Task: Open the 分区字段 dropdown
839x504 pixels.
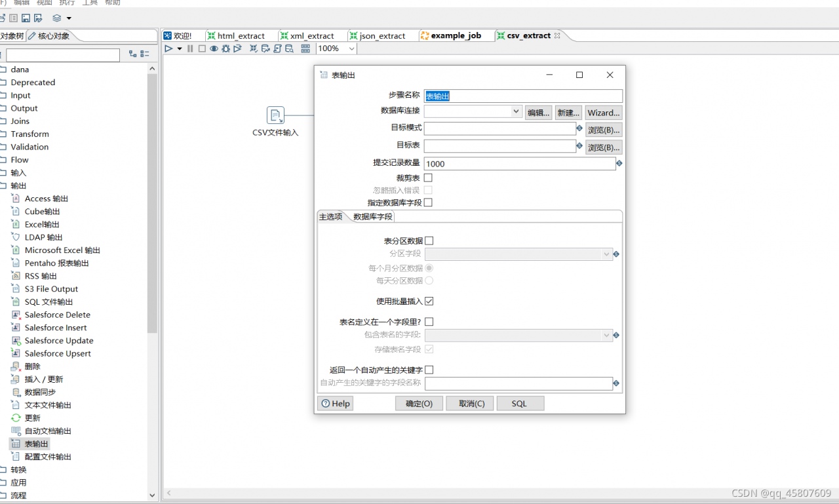Action: click(607, 254)
